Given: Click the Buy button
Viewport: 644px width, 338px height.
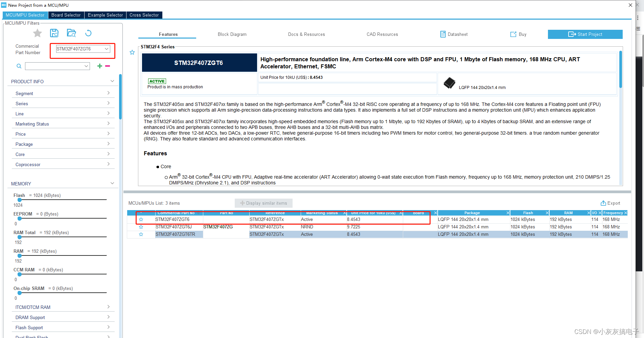Looking at the screenshot, I should (x=518, y=34).
